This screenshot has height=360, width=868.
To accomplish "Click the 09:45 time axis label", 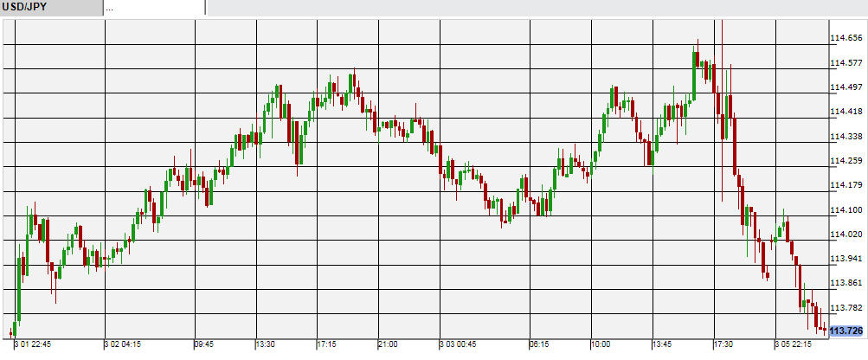I will (x=203, y=344).
